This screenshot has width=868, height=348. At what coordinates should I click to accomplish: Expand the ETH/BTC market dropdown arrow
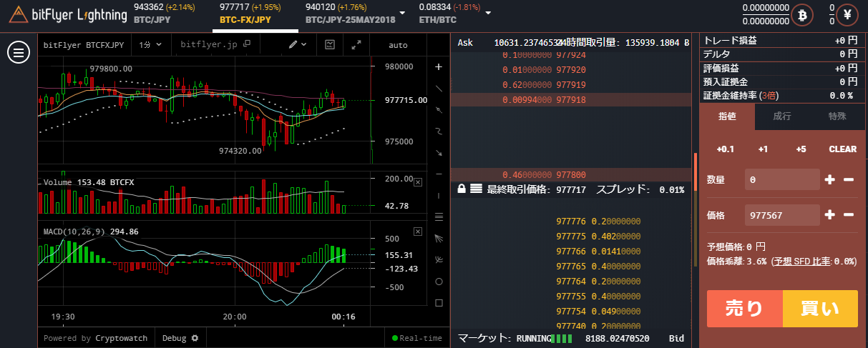coord(488,13)
